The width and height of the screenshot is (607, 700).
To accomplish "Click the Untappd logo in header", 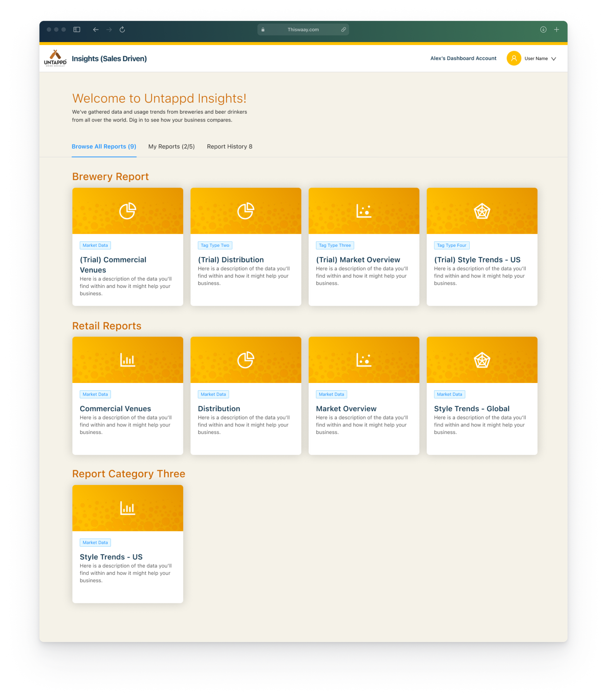I will [x=55, y=58].
